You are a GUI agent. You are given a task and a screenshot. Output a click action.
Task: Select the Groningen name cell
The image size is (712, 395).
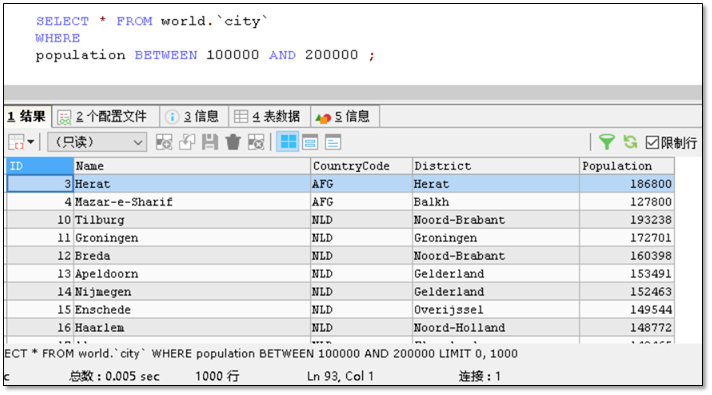point(192,238)
